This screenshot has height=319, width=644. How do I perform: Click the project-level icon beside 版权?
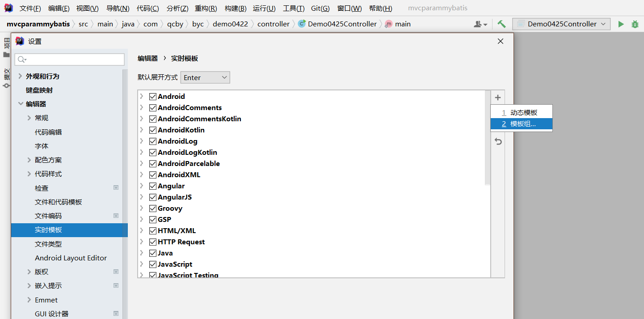click(116, 272)
